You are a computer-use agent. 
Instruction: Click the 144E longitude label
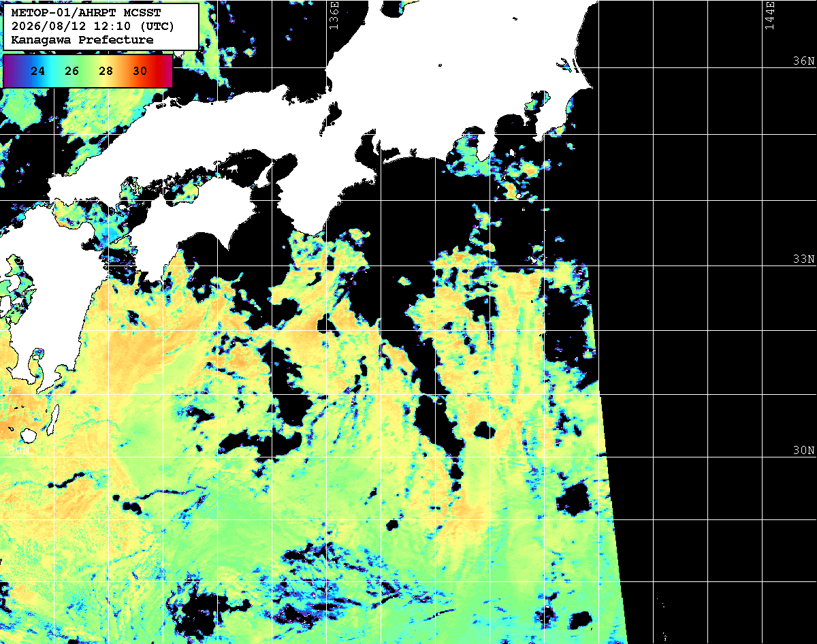[x=769, y=15]
